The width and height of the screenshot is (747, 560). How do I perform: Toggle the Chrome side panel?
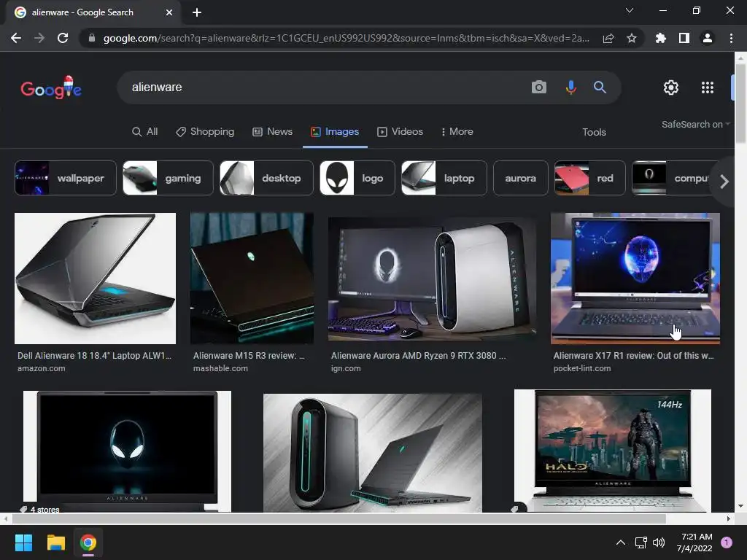[x=684, y=38]
